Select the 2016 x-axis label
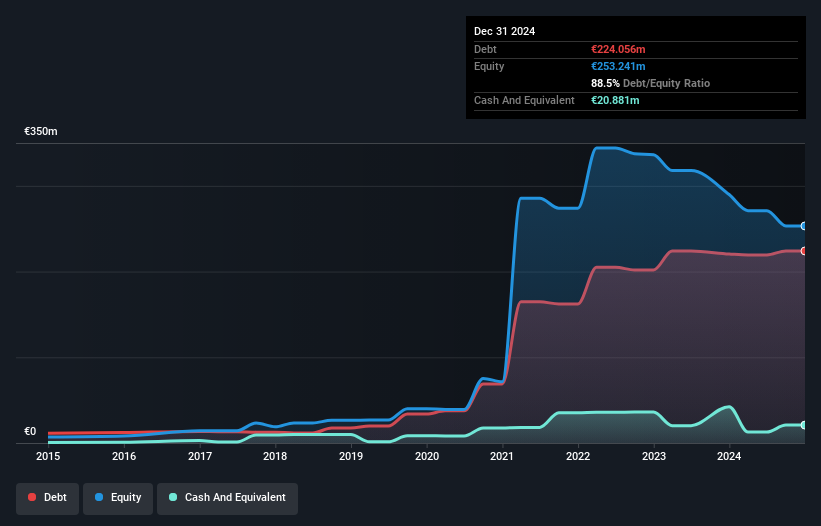Screen dimensions: 821x526 pyautogui.click(x=124, y=456)
